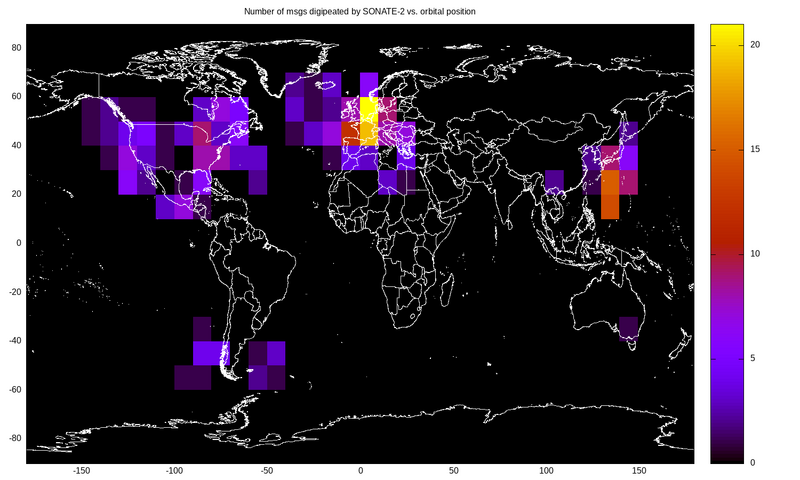Click the x-axis tick label 0
The height and width of the screenshot is (480, 800).
[x=360, y=471]
